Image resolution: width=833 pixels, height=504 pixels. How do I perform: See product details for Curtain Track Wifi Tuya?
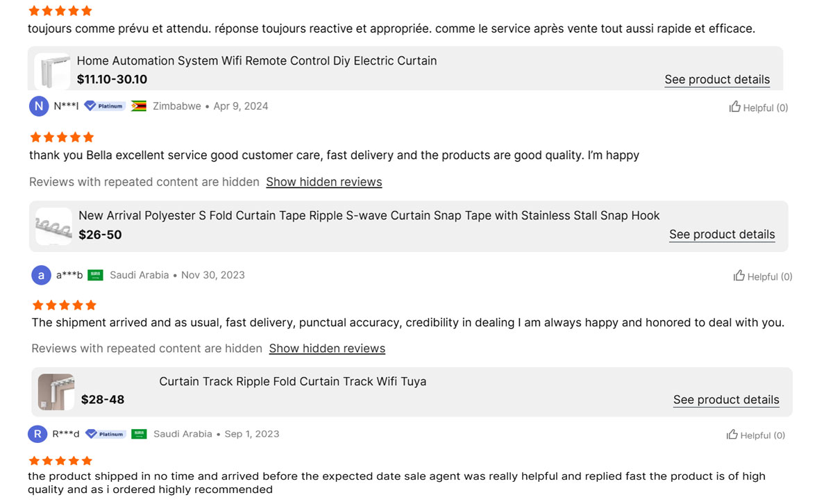[726, 399]
